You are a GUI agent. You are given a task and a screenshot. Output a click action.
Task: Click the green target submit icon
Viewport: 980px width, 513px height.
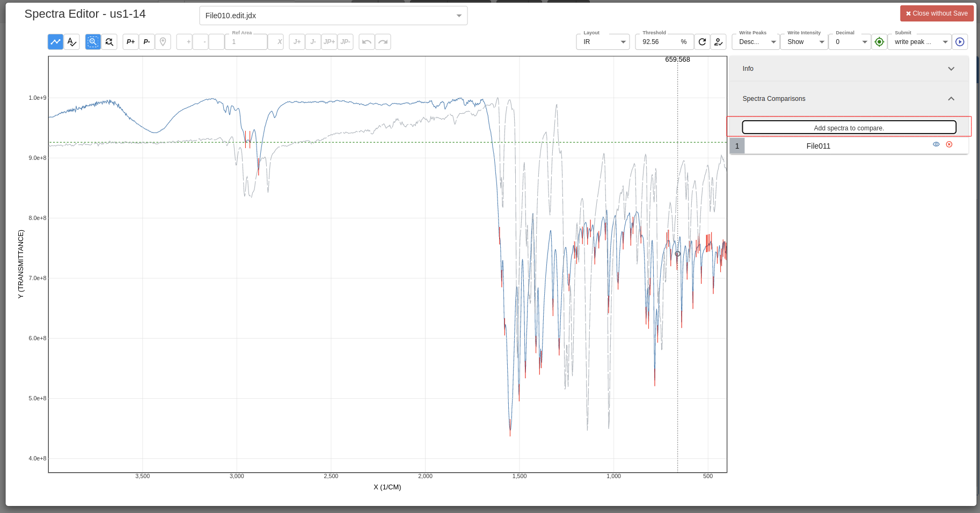(880, 41)
